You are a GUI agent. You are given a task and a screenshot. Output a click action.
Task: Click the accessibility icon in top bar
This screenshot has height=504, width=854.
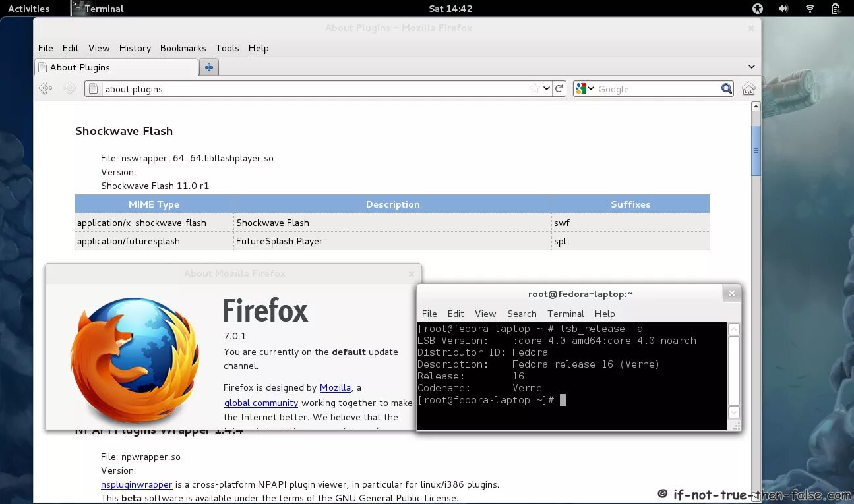point(758,9)
